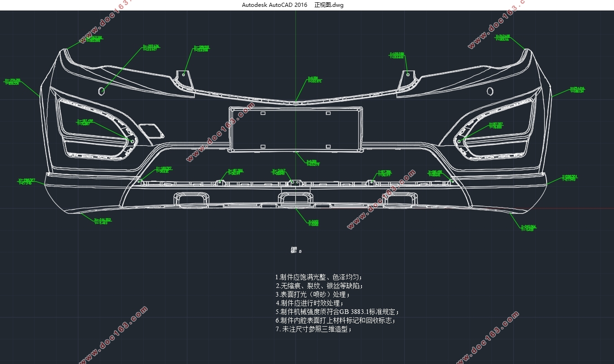Select coordinate label X=-3.667 above center clip

[278, 172]
